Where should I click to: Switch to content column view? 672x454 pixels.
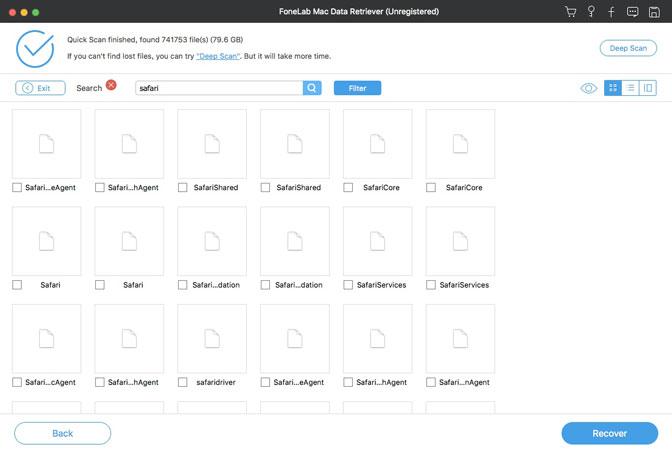tap(648, 88)
